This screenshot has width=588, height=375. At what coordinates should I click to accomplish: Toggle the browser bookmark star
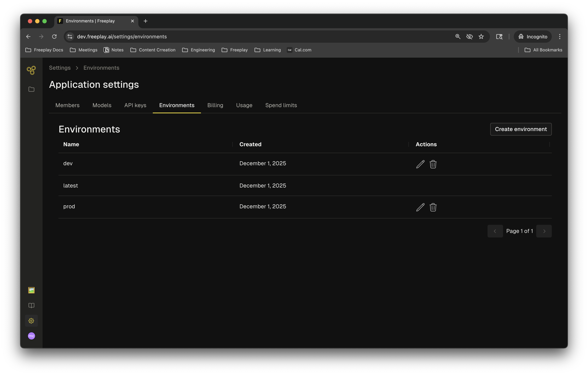(481, 37)
